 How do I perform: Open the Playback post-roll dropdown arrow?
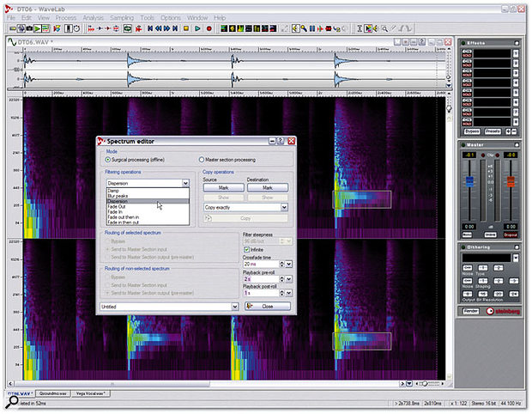tap(288, 293)
